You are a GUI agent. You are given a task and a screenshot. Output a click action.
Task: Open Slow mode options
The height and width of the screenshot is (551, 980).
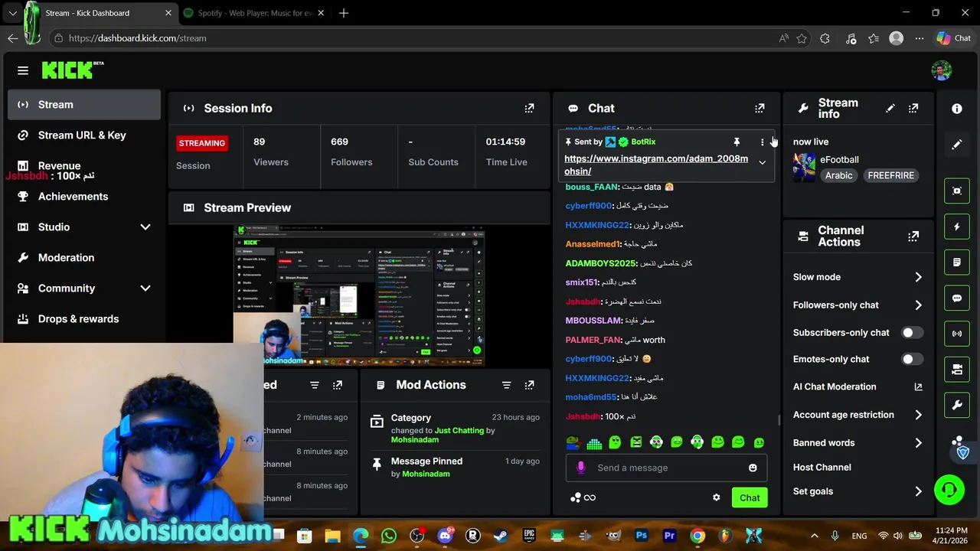click(x=857, y=277)
